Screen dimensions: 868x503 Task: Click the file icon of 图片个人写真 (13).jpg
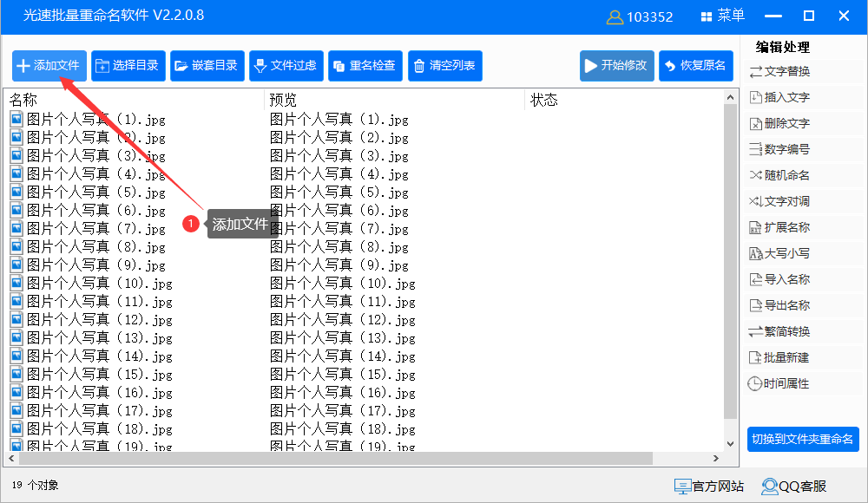[16, 337]
